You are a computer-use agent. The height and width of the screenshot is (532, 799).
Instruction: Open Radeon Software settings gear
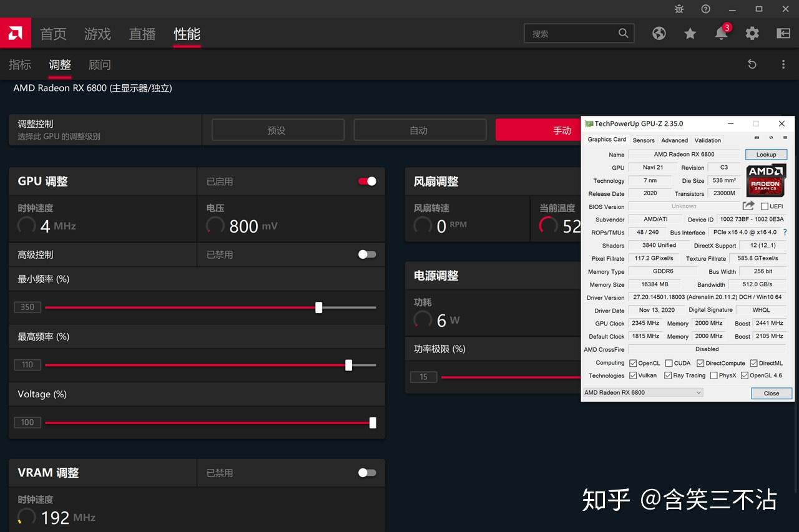tap(752, 34)
